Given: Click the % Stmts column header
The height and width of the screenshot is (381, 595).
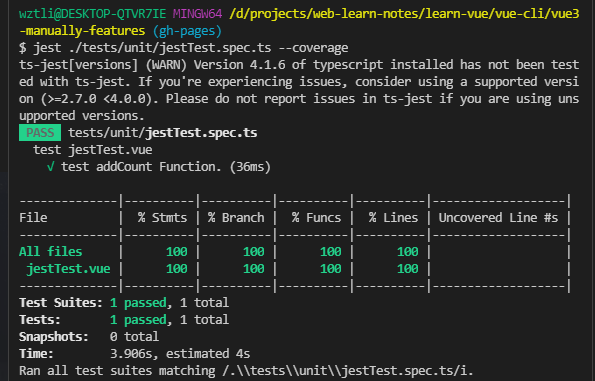Looking at the screenshot, I should point(162,217).
